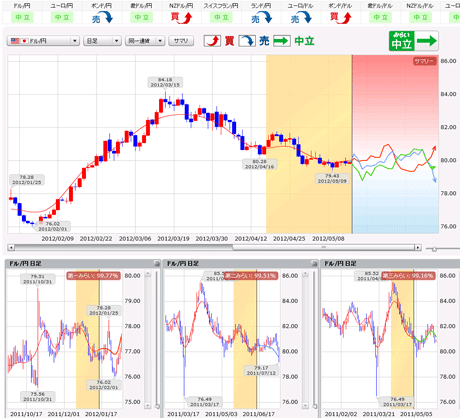This screenshot has height=418, width=460.
Task: Maximize the first ドル/円 日足 similarity panel
Action: point(157,264)
